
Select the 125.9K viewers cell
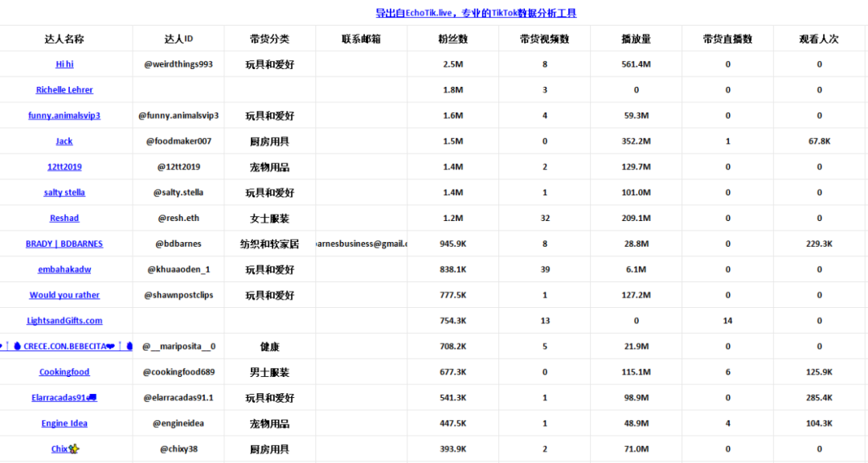pos(819,372)
